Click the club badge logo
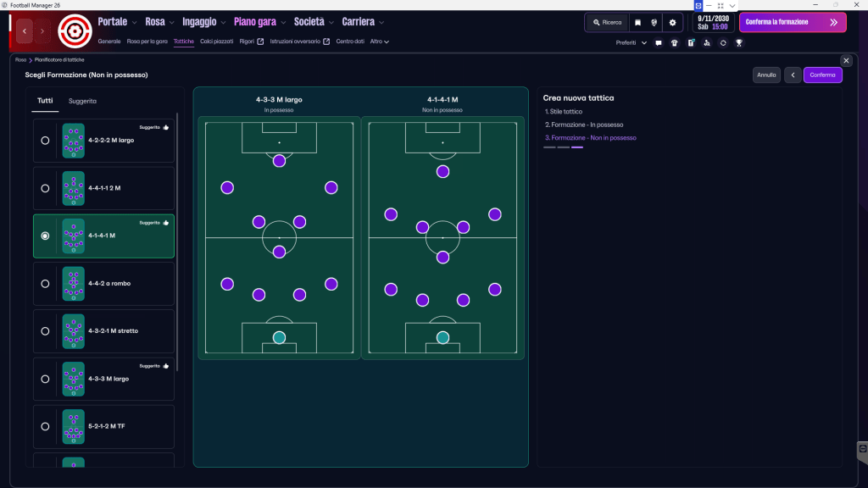Image resolution: width=868 pixels, height=488 pixels. pos(75,31)
